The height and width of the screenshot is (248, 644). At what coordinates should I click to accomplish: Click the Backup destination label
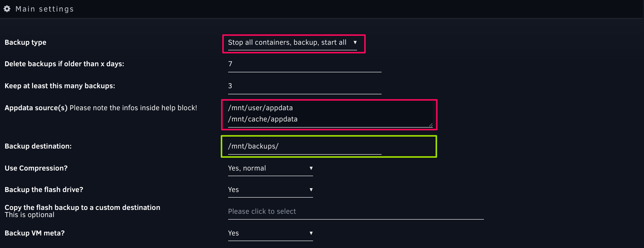pyautogui.click(x=38, y=146)
